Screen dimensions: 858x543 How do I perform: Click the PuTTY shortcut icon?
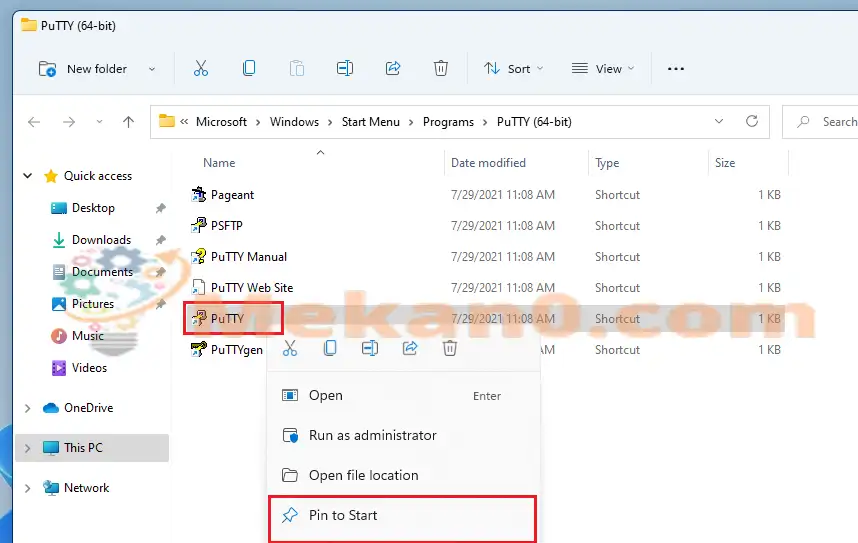click(199, 318)
